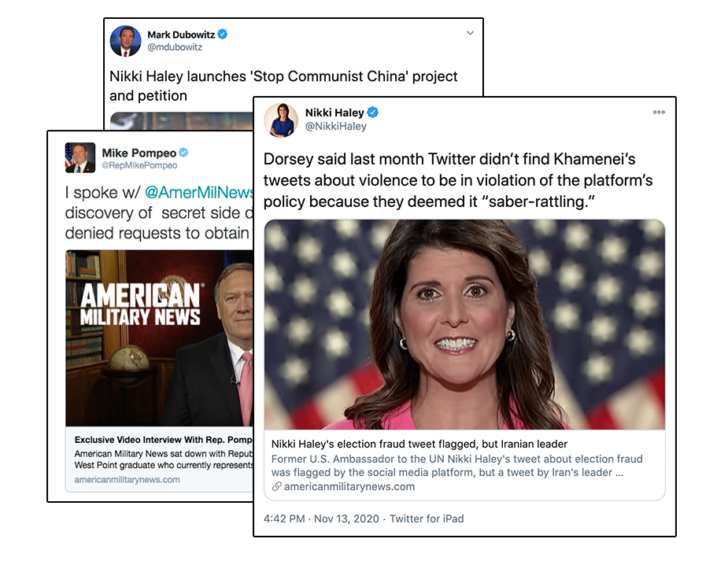Click the americanmilitarynews.com domain in the Pompeo card

(127, 480)
